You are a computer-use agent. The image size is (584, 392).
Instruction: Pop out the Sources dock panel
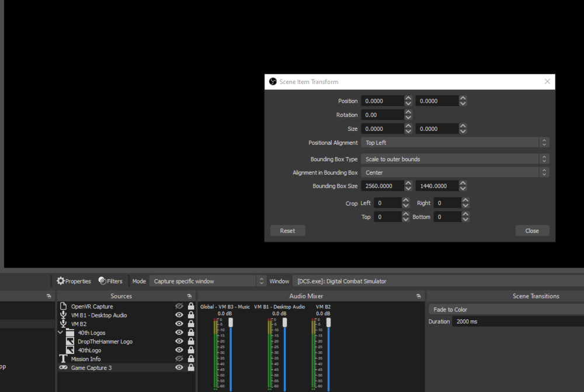[x=189, y=296]
